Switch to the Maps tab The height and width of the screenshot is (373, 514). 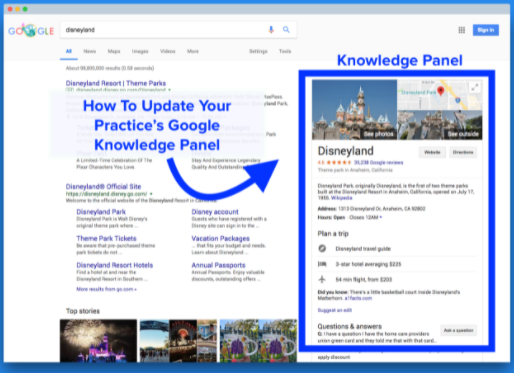(x=114, y=51)
